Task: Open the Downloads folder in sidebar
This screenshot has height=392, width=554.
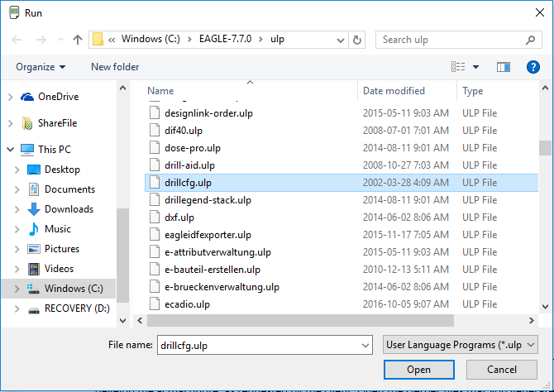Action: click(69, 209)
